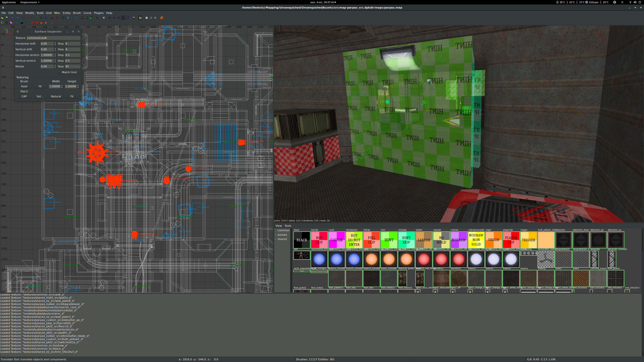Screen dimensions: 644x362
Task: Click the Save map floppy icon
Action: point(7,18)
